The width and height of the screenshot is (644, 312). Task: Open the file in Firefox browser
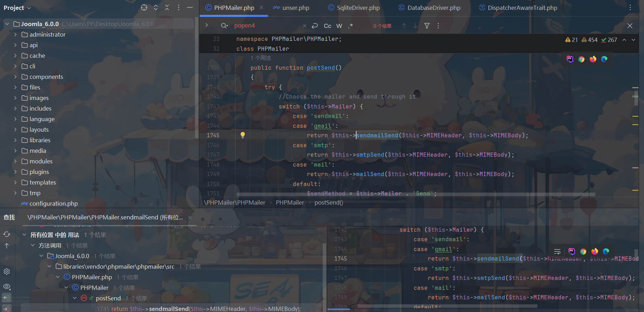[x=593, y=59]
